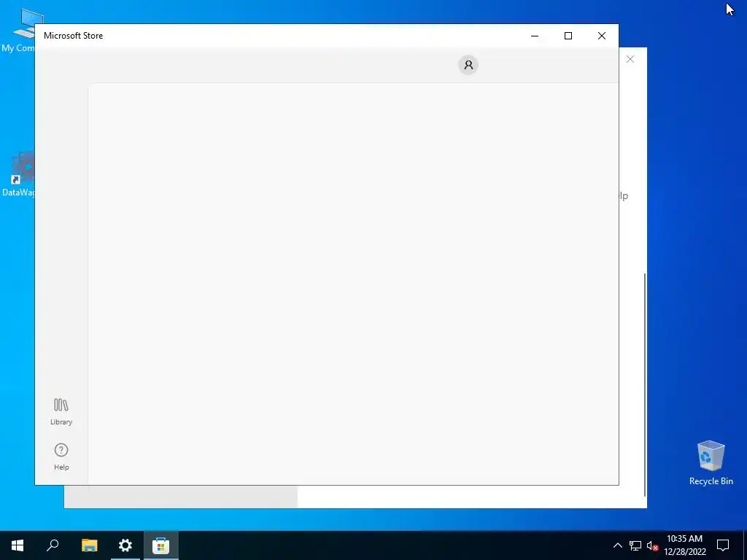Open the Windows Start menu

point(18,545)
